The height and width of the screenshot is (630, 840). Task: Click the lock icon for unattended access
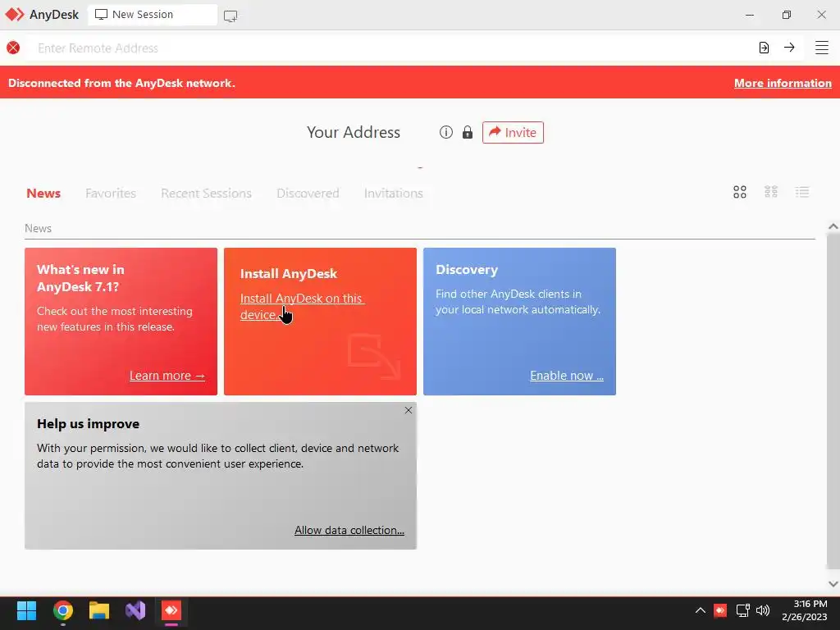click(x=467, y=132)
